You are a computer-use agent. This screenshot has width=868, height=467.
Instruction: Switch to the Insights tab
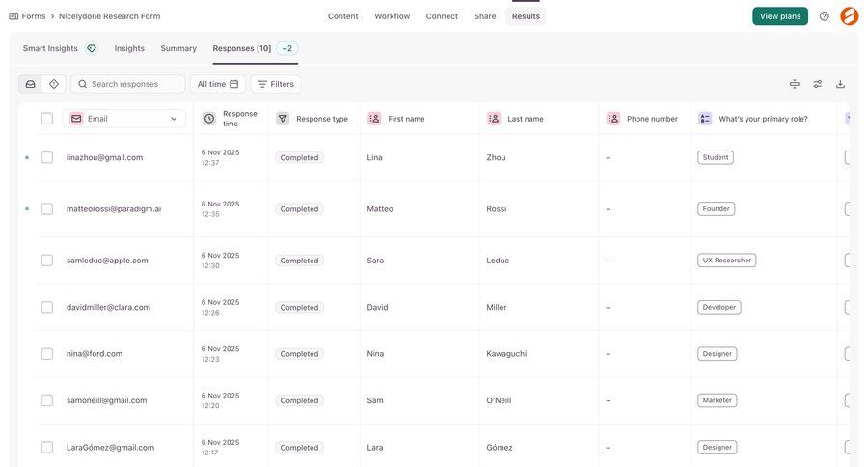129,49
